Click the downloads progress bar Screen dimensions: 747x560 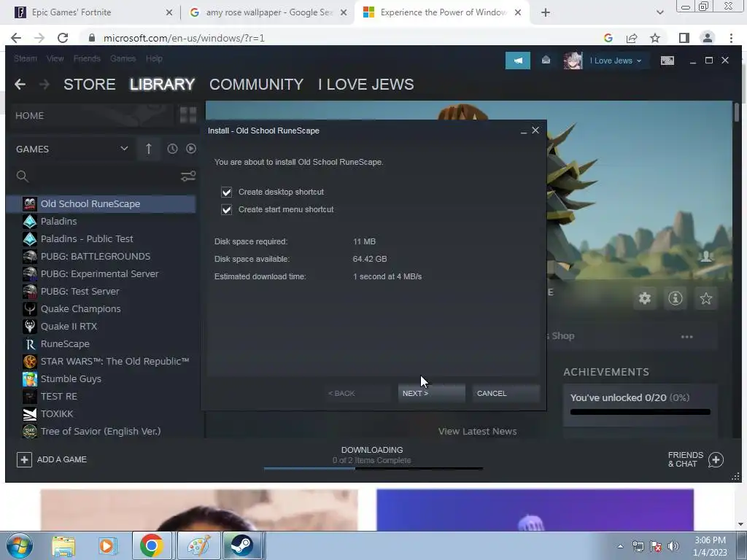click(373, 469)
